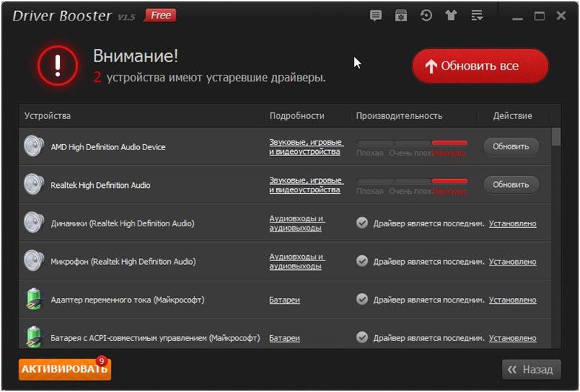Viewport: 580px width, 392px height.
Task: Click speaker icon beside Динамики row
Action: click(x=34, y=222)
